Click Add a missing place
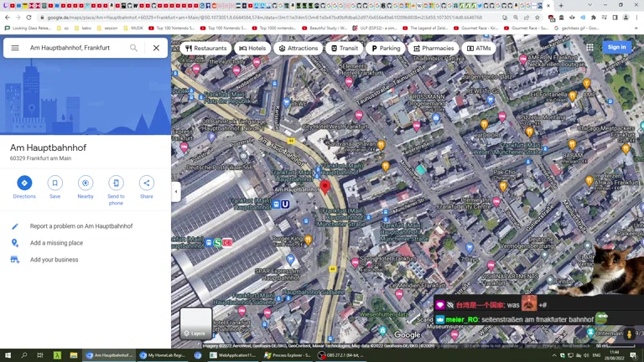This screenshot has width=644, height=362. pyautogui.click(x=56, y=243)
